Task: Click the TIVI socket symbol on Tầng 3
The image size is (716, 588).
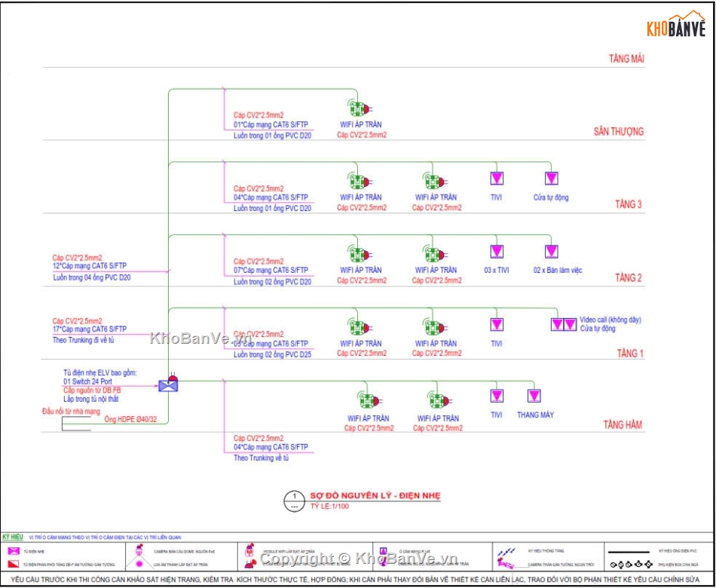Action: 497,178
